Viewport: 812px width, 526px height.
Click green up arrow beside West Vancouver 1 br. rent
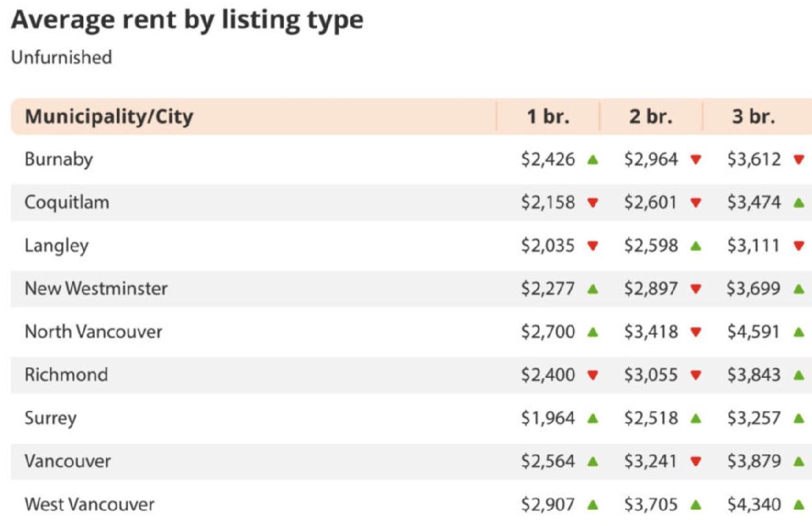click(592, 505)
